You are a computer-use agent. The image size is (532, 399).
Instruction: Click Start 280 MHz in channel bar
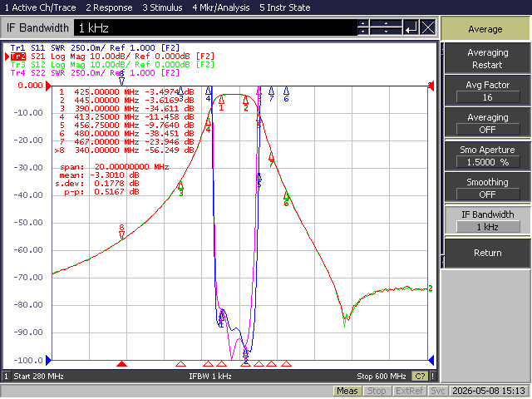pos(38,377)
